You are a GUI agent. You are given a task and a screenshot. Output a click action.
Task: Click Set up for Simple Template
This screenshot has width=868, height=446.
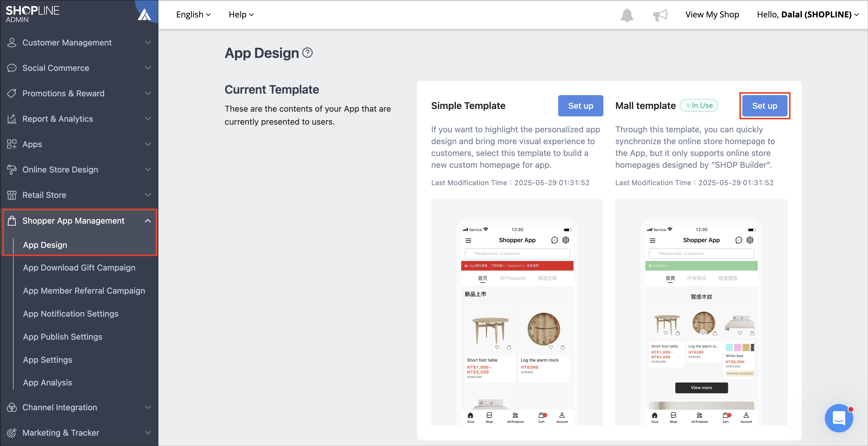[x=581, y=106]
